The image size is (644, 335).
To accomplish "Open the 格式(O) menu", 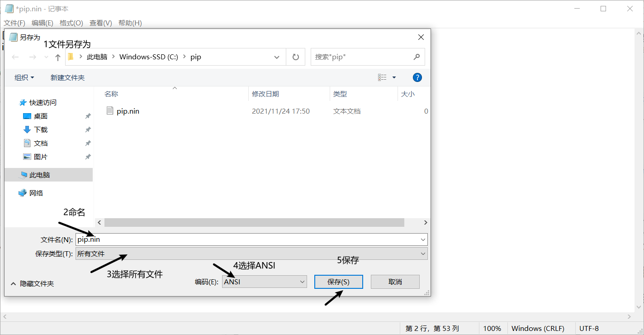I will tap(71, 23).
